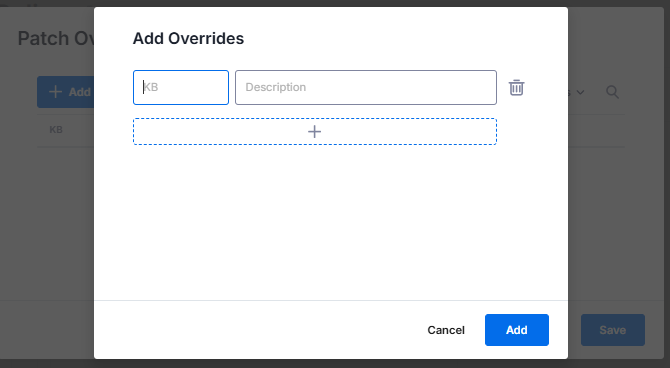670x368 pixels.
Task: Delete the override row with trash icon
Action: [516, 88]
